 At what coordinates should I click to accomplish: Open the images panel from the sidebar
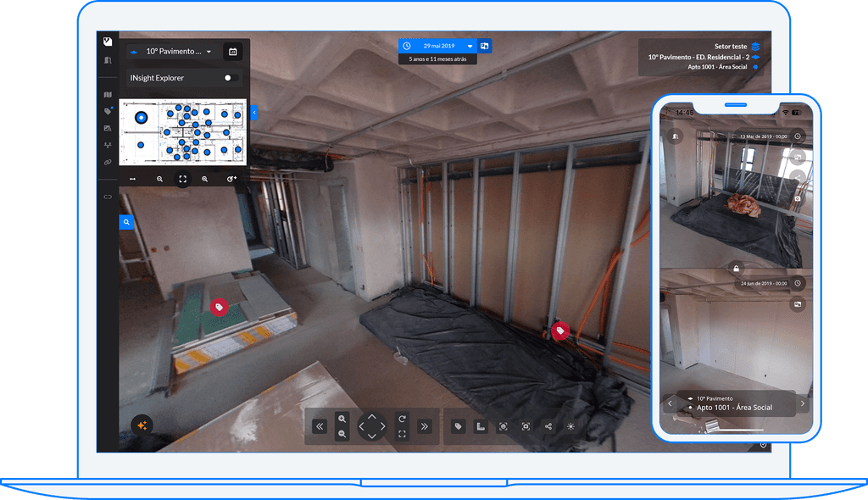pyautogui.click(x=107, y=127)
